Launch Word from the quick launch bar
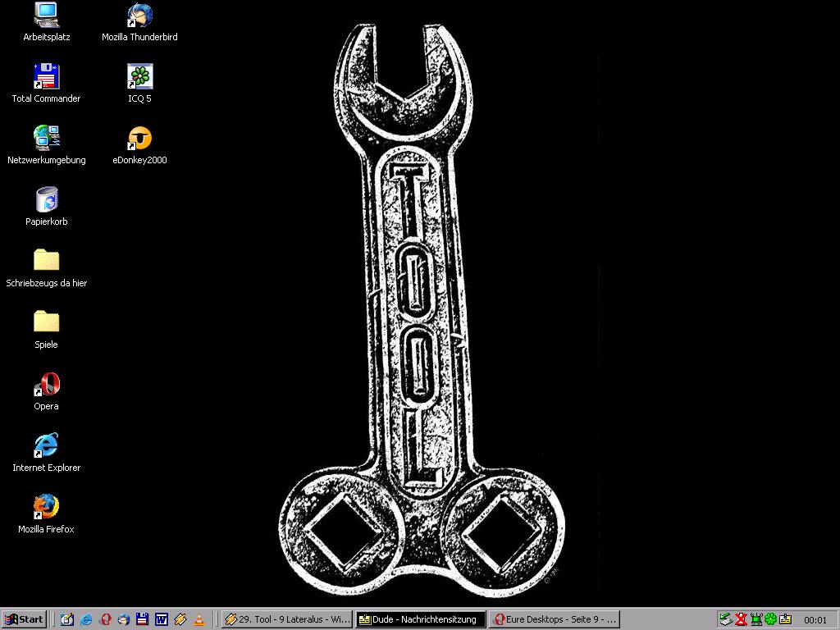 point(162,619)
